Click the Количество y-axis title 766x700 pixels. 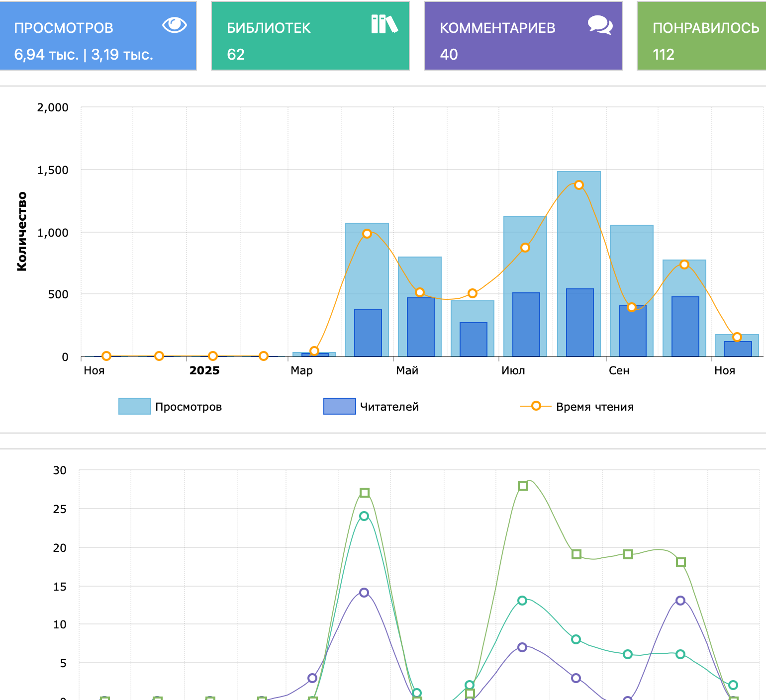21,231
